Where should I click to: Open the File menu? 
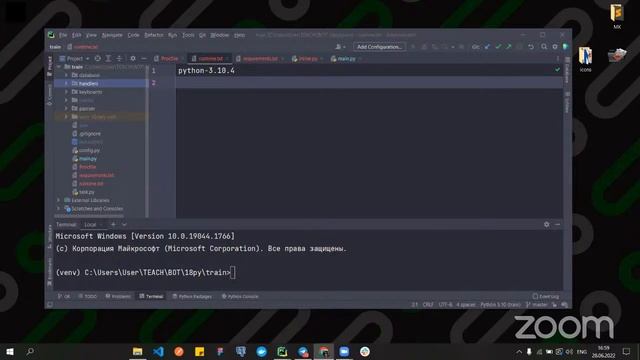coord(63,35)
